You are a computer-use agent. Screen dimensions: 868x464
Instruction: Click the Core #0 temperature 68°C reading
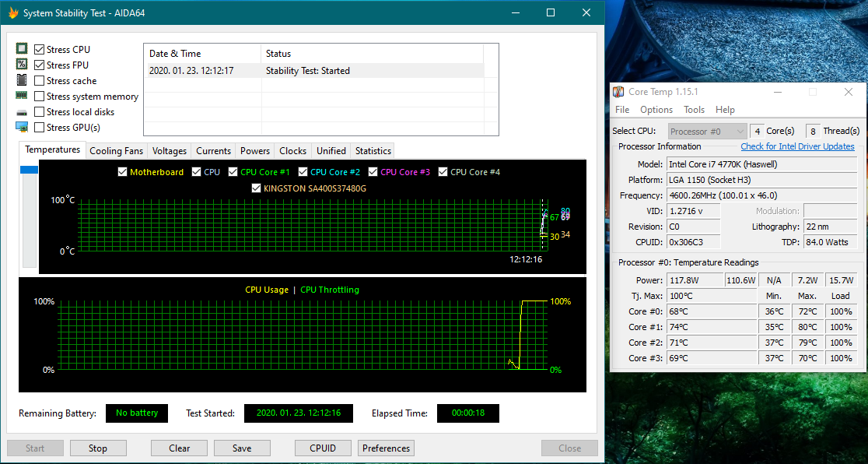tap(712, 311)
